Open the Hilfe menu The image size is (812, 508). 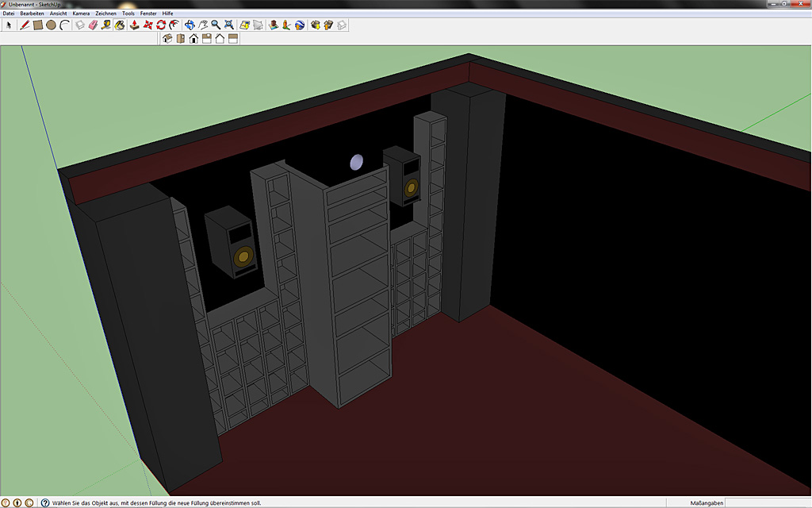[168, 13]
